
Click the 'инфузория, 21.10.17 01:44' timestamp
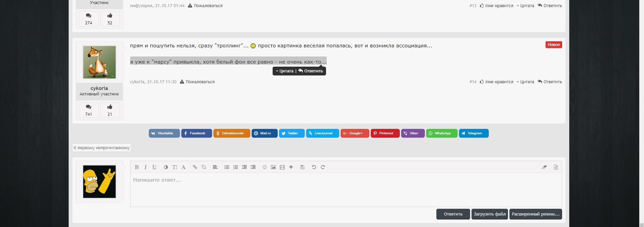click(x=157, y=6)
